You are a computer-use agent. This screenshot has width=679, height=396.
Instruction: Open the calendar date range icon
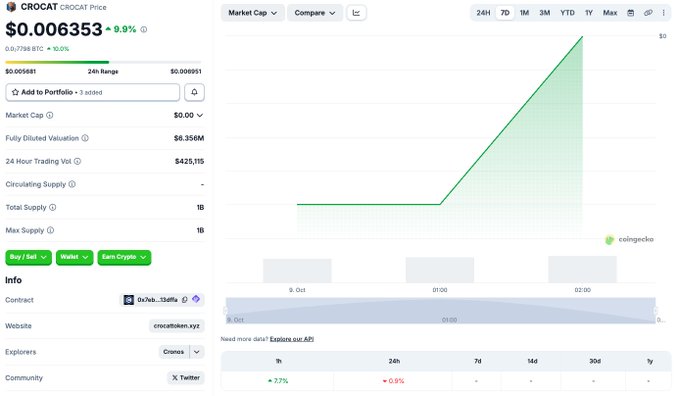[x=631, y=13]
